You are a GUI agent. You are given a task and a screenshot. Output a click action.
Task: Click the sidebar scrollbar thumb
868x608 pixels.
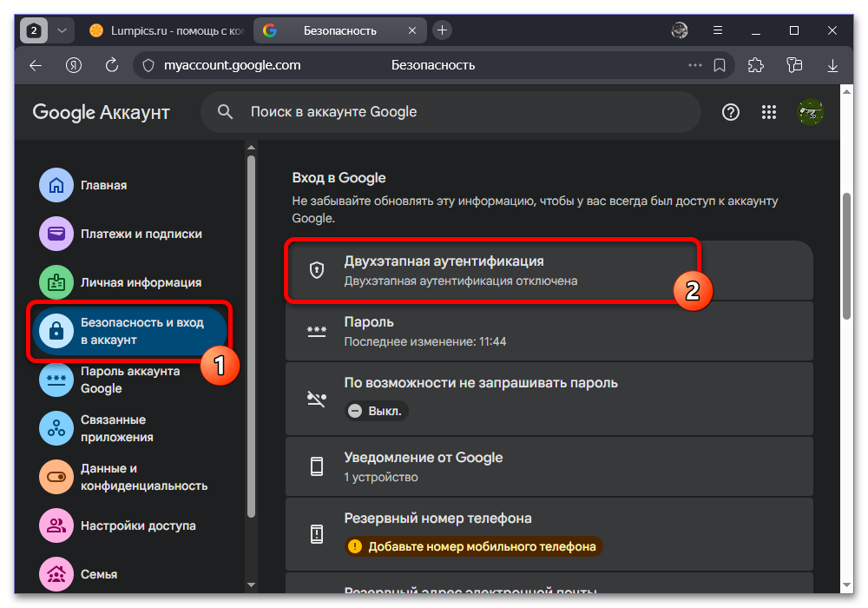coord(251,337)
